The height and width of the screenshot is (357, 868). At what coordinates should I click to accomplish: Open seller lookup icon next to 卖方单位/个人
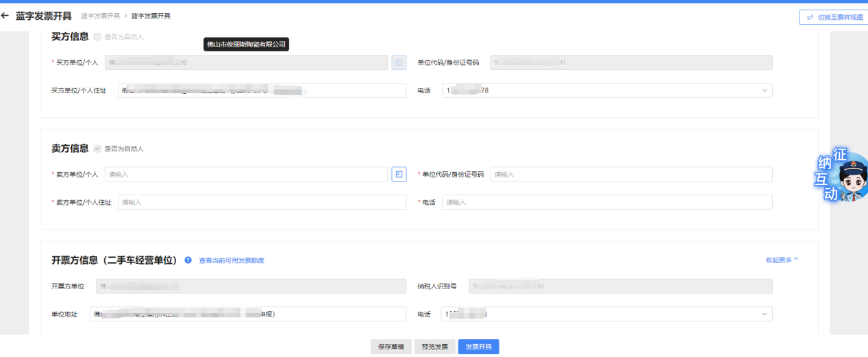point(399,175)
